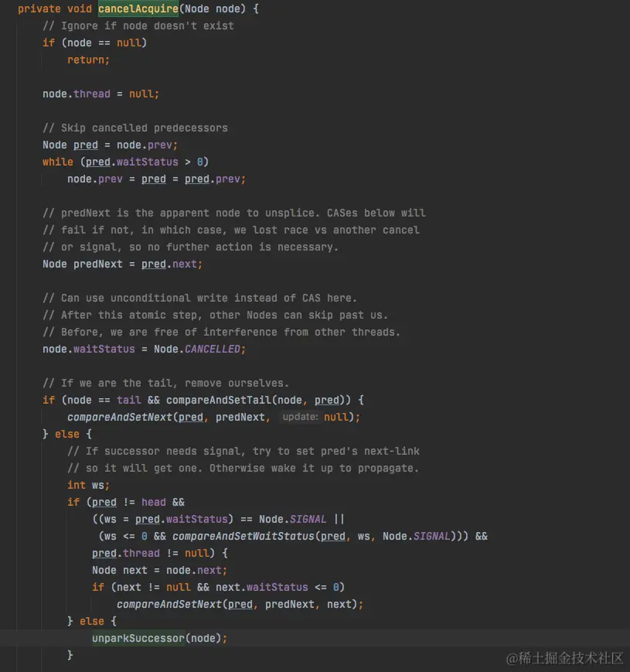Click the italic CANCELLED constant
This screenshot has height=672, width=630.
click(213, 349)
